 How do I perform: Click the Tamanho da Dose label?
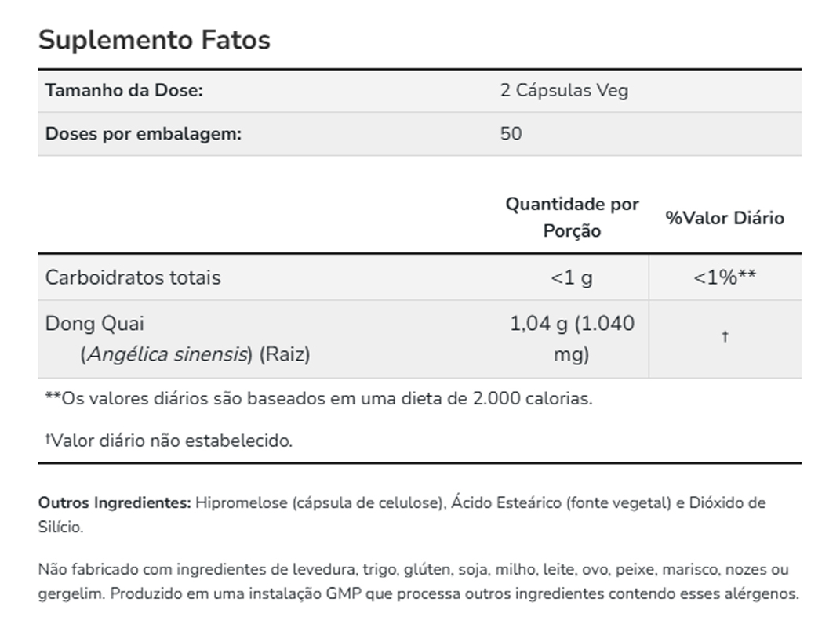(x=124, y=90)
